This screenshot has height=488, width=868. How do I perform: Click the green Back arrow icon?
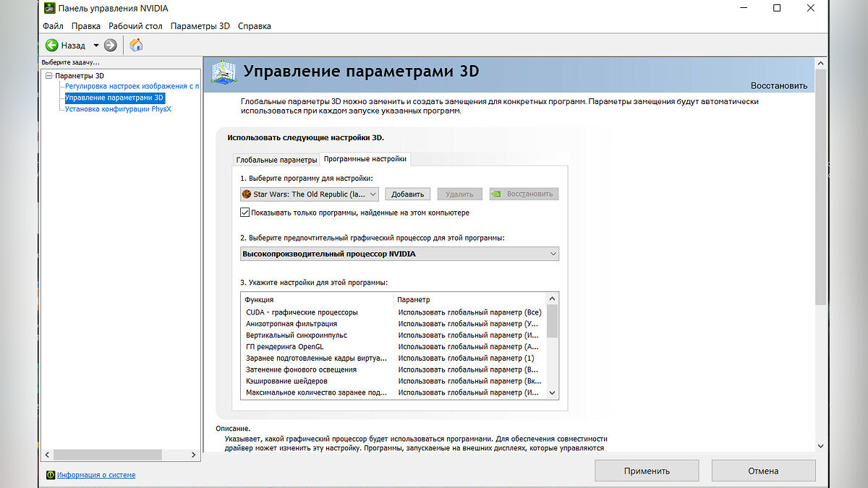[x=51, y=46]
